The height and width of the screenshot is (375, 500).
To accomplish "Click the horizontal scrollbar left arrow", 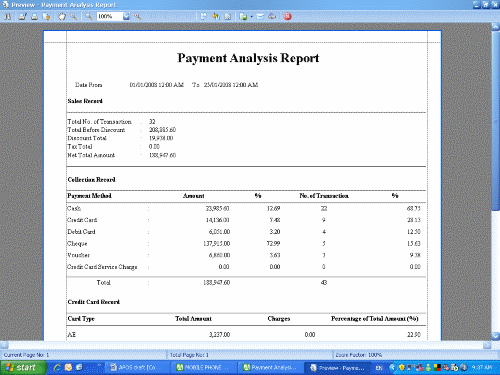I will pyautogui.click(x=4, y=345).
